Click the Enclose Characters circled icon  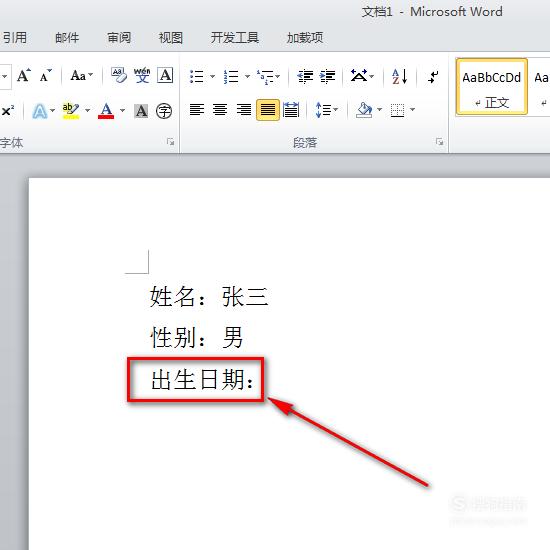coord(164,111)
